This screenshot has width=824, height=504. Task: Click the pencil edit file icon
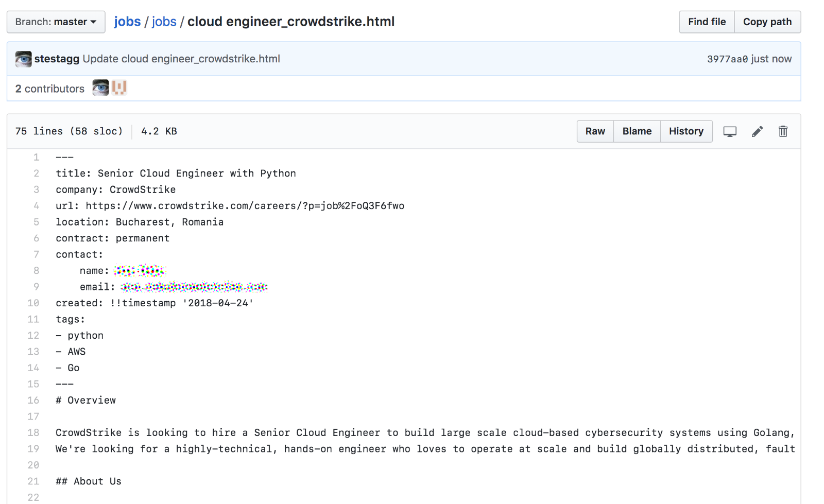pos(757,132)
